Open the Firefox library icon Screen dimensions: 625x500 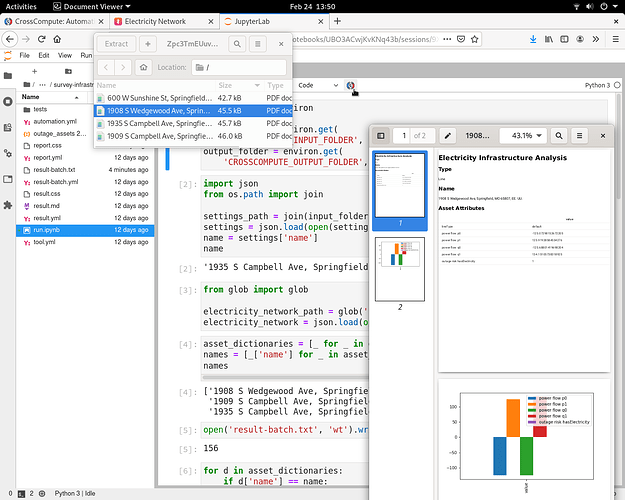coord(549,39)
